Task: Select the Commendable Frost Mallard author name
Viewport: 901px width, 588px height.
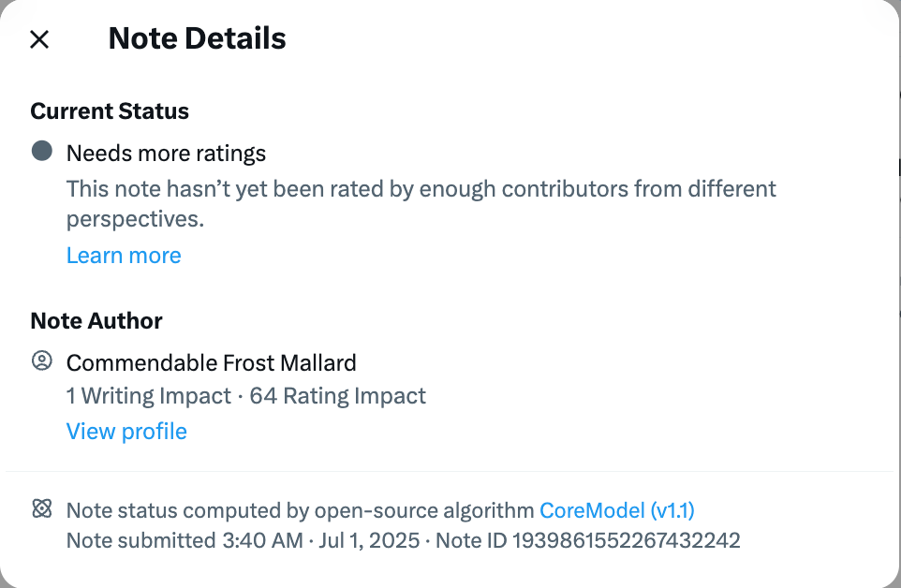Action: (212, 363)
